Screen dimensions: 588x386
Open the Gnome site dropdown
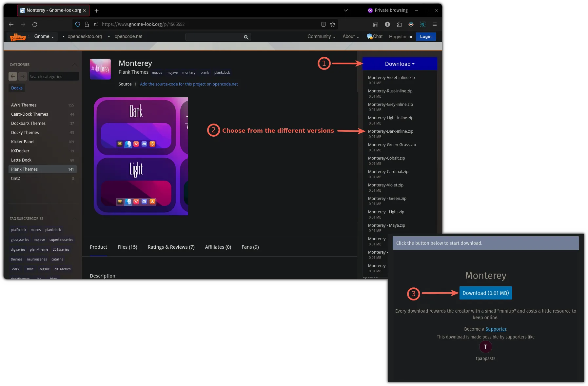point(44,36)
